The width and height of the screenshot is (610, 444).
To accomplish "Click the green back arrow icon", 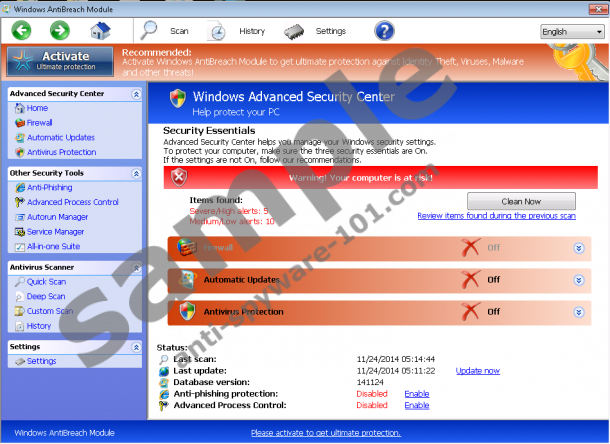I will 22,31.
